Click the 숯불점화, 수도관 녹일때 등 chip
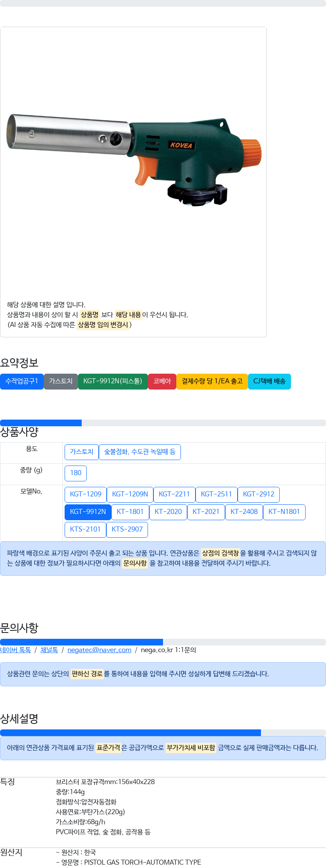The width and height of the screenshot is (326, 868). click(x=140, y=452)
